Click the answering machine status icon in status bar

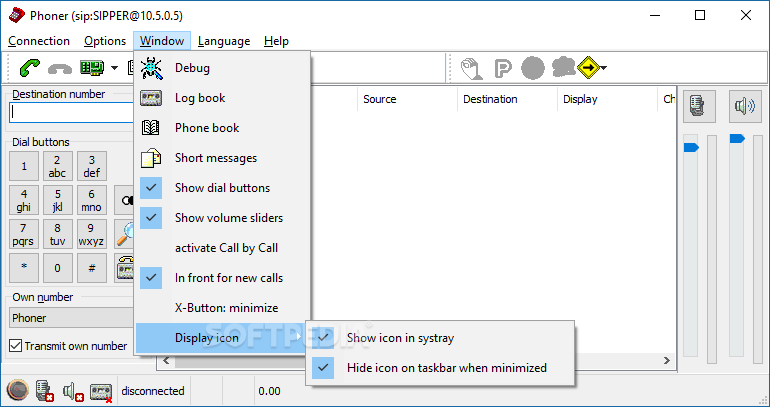[101, 392]
